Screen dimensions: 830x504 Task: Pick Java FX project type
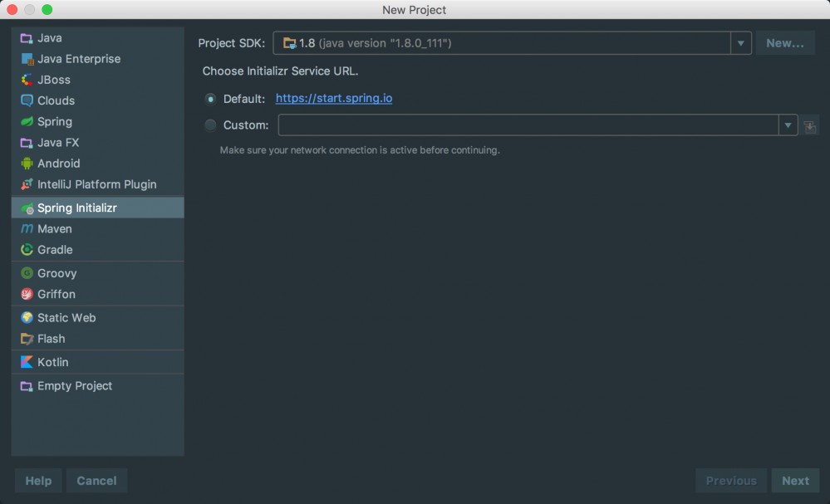coord(98,143)
